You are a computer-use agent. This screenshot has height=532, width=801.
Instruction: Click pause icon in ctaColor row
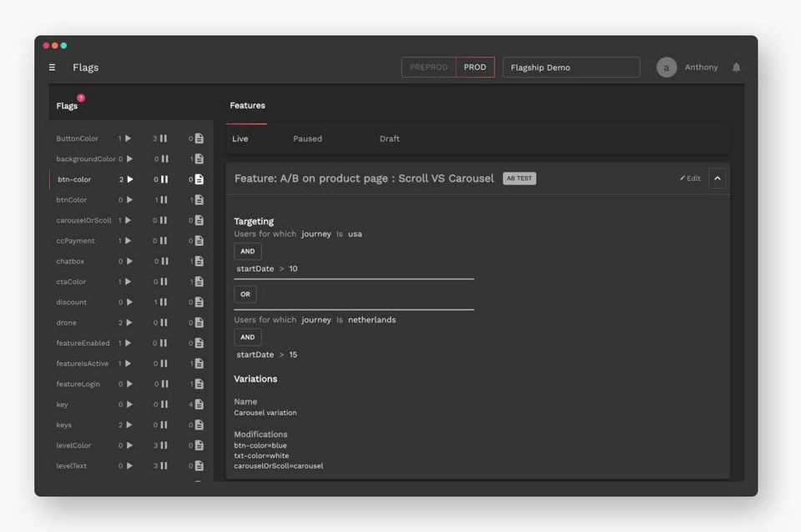click(164, 281)
